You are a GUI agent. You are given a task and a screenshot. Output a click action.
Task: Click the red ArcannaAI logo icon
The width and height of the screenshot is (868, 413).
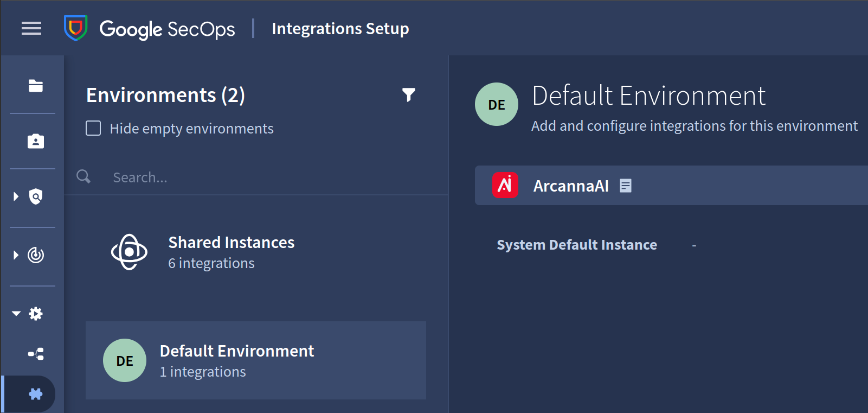[x=505, y=186]
